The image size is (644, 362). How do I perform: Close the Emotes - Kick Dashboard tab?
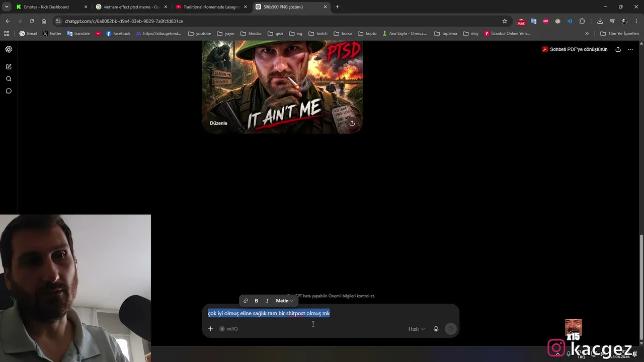[86, 7]
